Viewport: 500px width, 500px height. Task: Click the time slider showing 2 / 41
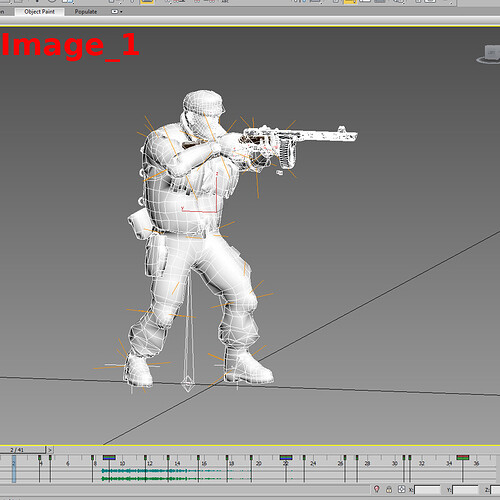[22, 450]
